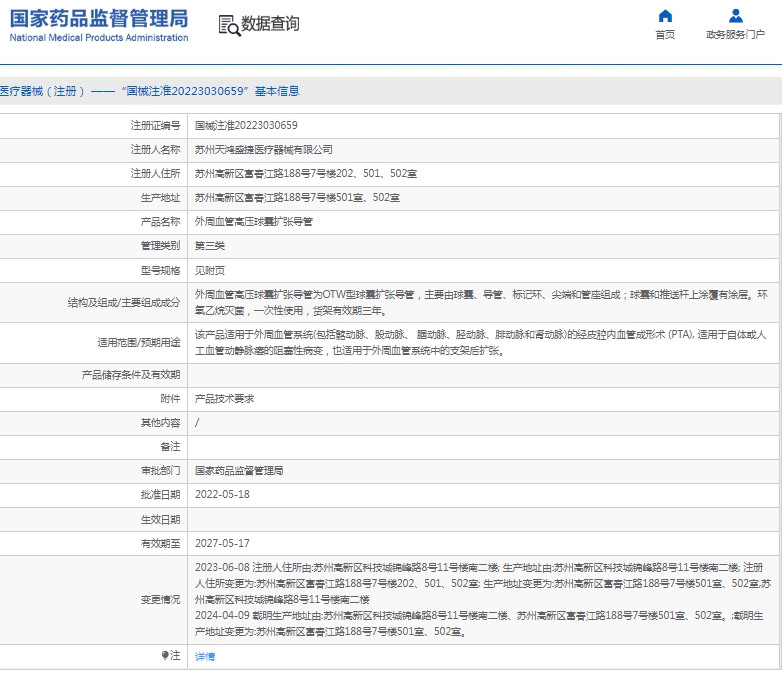The height and width of the screenshot is (677, 782).
Task: Select 审批部门 value 国家药品监督管理局
Action: click(x=239, y=470)
